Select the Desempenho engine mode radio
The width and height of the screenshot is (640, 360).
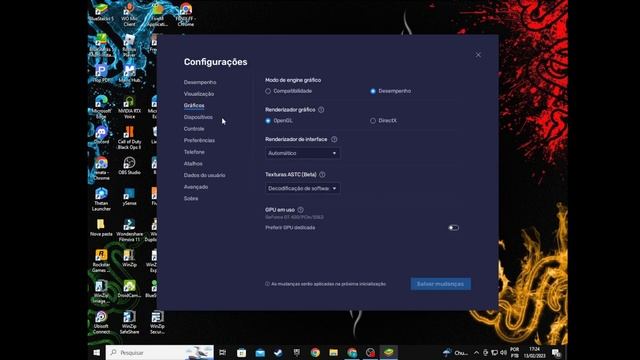373,91
